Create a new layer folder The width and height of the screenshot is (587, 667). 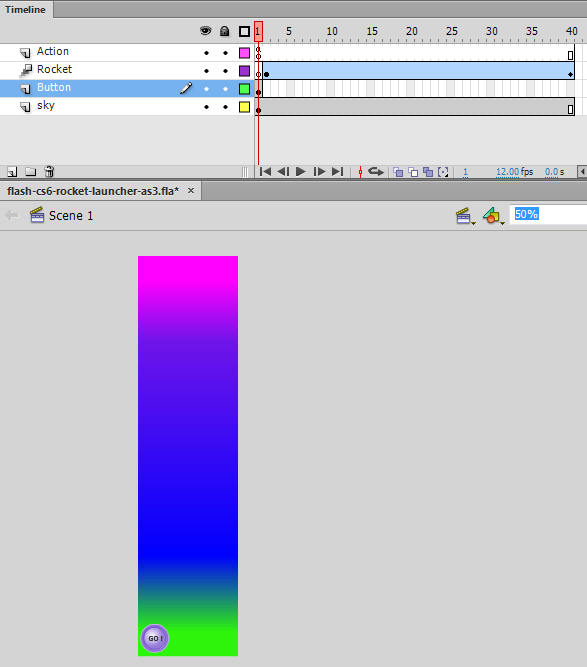pyautogui.click(x=30, y=172)
